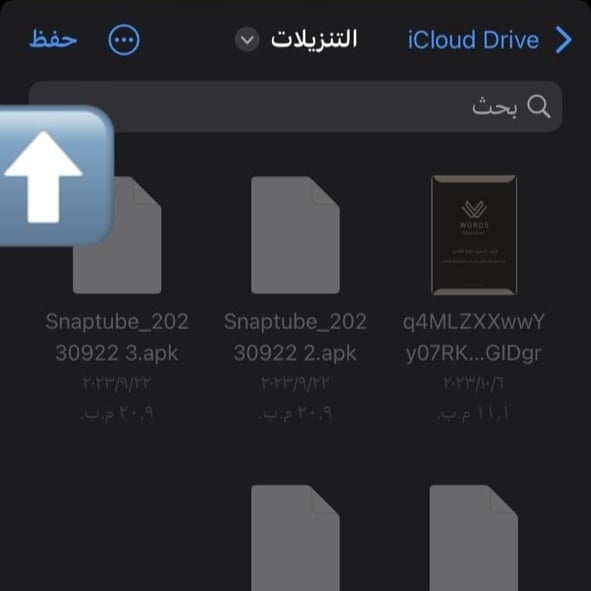Tap the Snaptube_20230922 3.apk filename label
Image resolution: width=591 pixels, height=591 pixels.
[117, 337]
